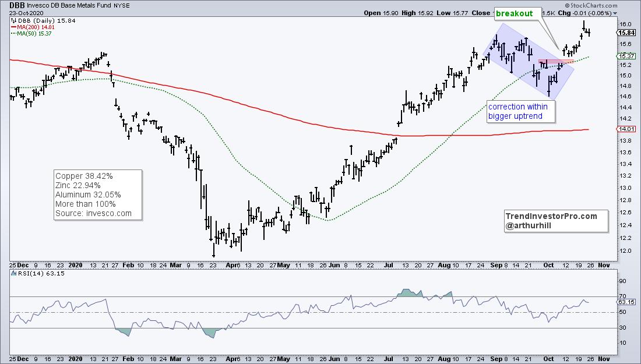Click the 2020 year marker on date axis
The height and width of the screenshot is (364, 641).
pos(76,264)
